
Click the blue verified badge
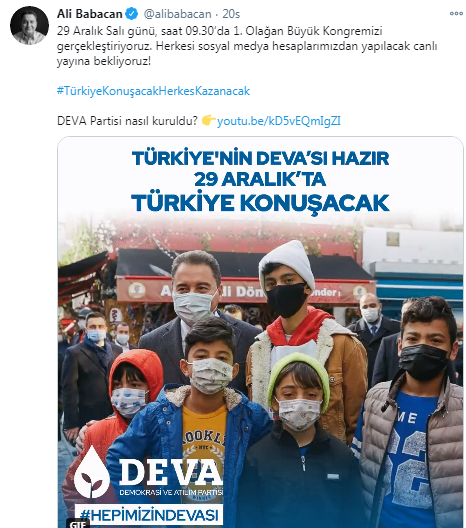click(x=132, y=14)
